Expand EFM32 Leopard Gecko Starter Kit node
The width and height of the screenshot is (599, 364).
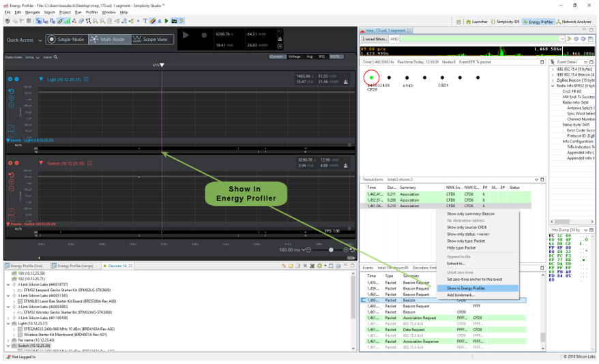pos(14,290)
